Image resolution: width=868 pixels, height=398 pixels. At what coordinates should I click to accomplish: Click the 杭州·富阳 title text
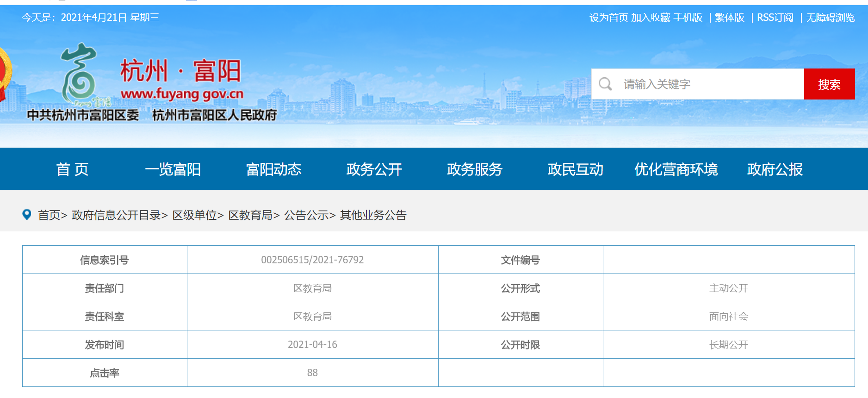(x=181, y=71)
